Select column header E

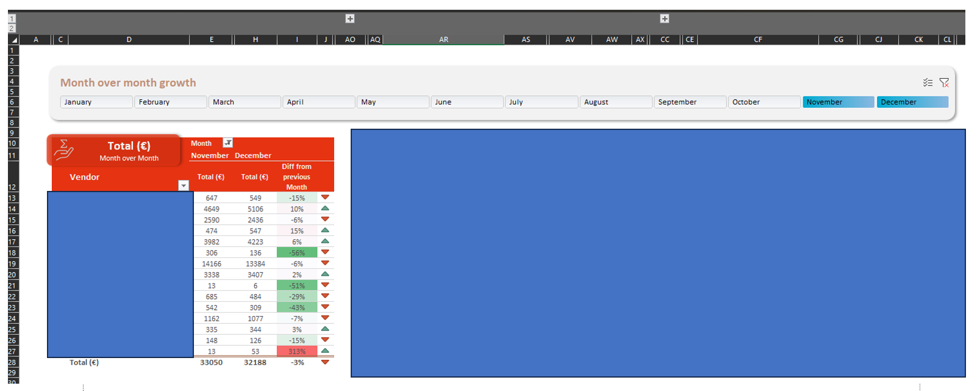pos(212,40)
